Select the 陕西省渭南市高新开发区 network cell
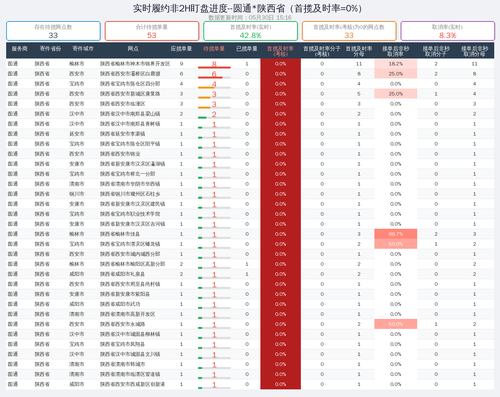Image resolution: width=500 pixels, height=397 pixels. pyautogui.click(x=127, y=314)
